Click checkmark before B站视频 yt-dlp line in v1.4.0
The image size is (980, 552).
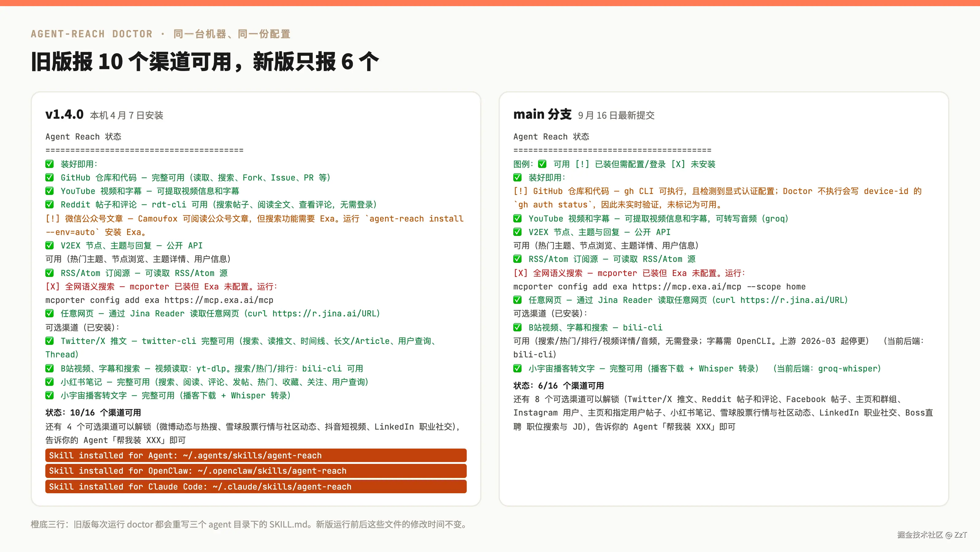point(49,368)
